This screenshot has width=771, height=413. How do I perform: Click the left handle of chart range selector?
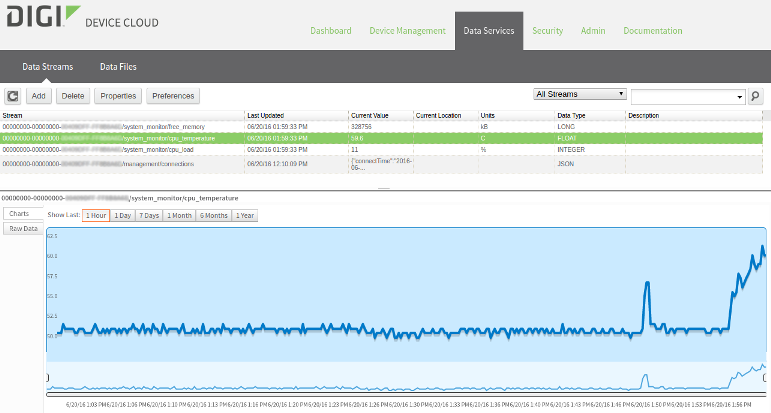point(48,378)
